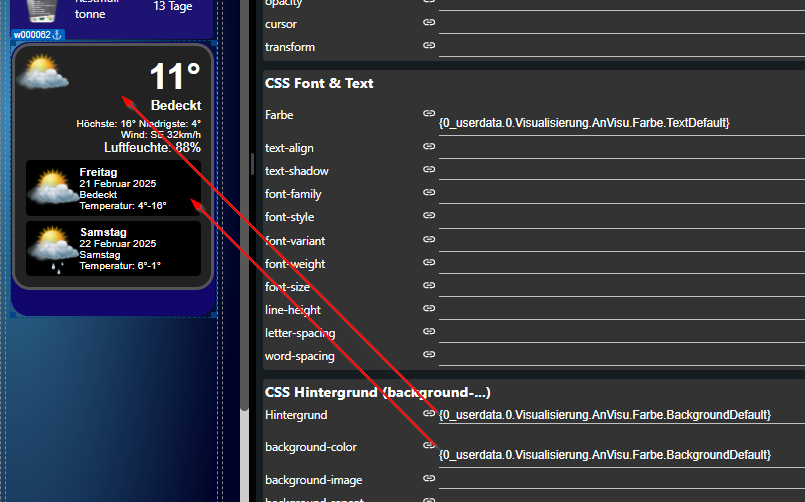
Task: Click link icon beside transform field
Action: 429,45
